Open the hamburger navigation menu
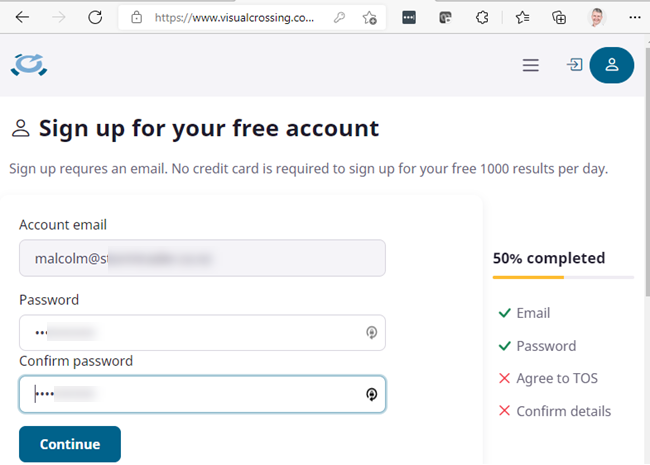 click(531, 66)
